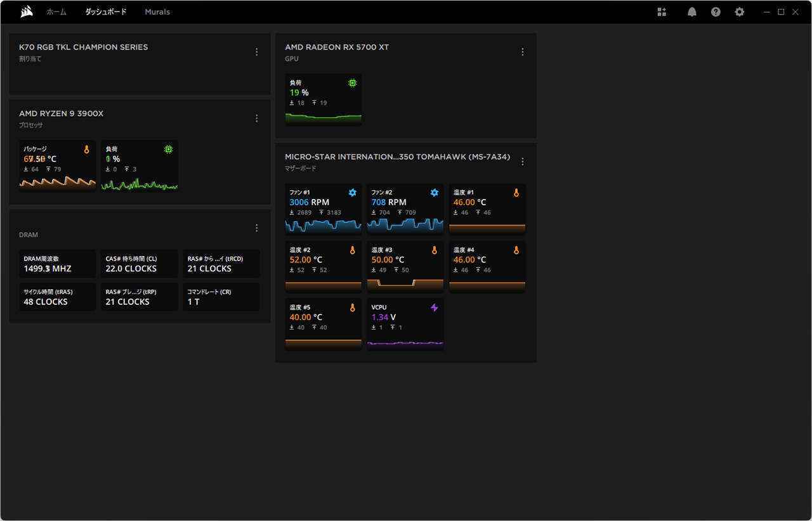Image resolution: width=812 pixels, height=521 pixels.
Task: Open K70 RGB TKL card options menu
Action: 256,52
